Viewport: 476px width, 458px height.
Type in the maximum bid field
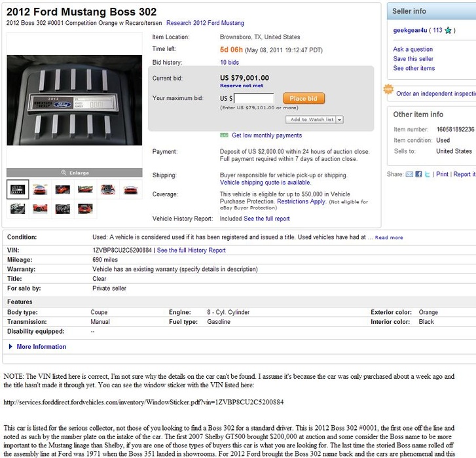254,99
